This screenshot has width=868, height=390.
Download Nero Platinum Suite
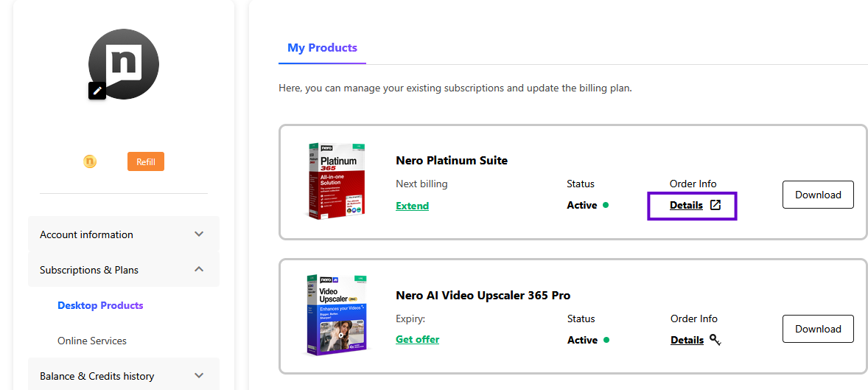pos(818,195)
